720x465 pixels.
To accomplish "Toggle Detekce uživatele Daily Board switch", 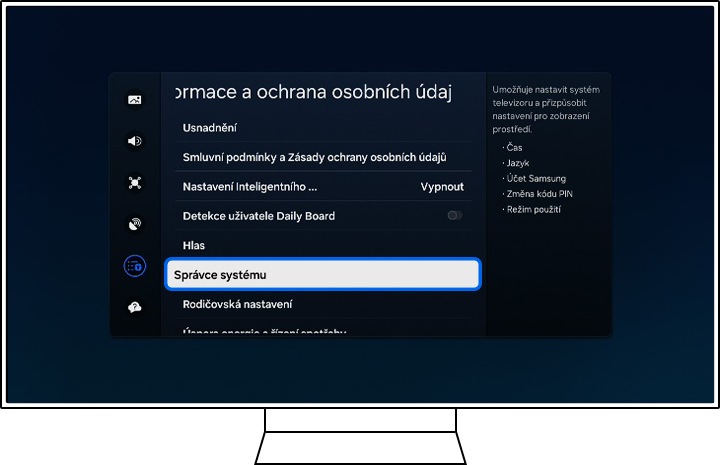I will (x=455, y=215).
